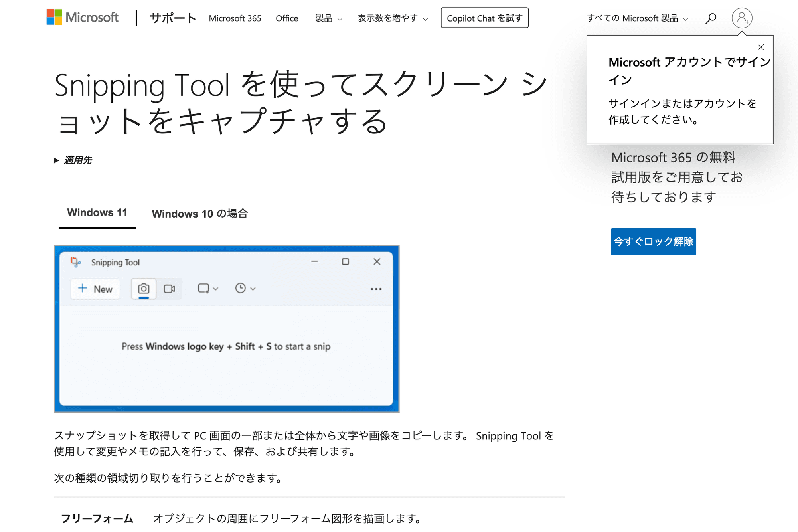798x532 pixels.
Task: Close the Microsoft account sign-in popup
Action: point(760,47)
